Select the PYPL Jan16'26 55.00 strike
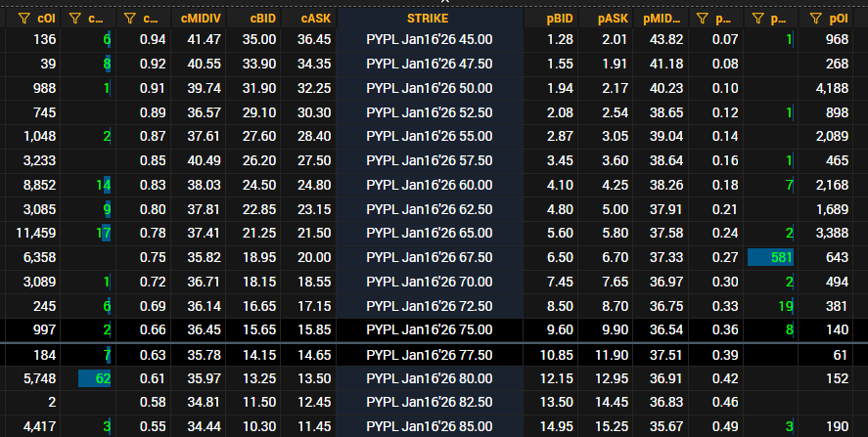Image resolution: width=868 pixels, height=437 pixels. point(429,137)
